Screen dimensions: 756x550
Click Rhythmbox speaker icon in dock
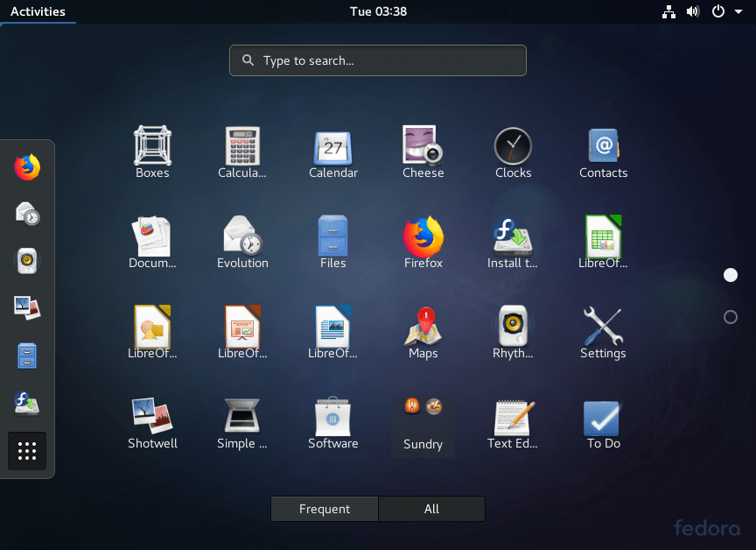tap(27, 261)
